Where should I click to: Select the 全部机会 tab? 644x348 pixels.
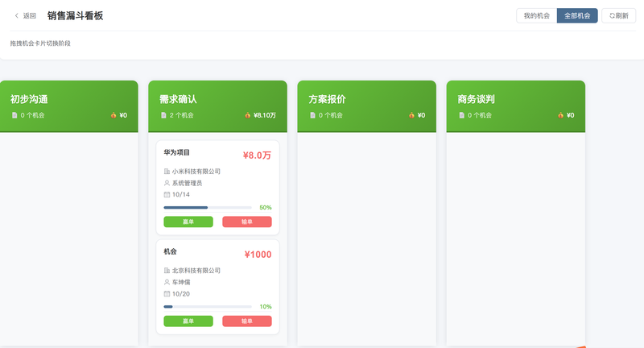pos(577,15)
